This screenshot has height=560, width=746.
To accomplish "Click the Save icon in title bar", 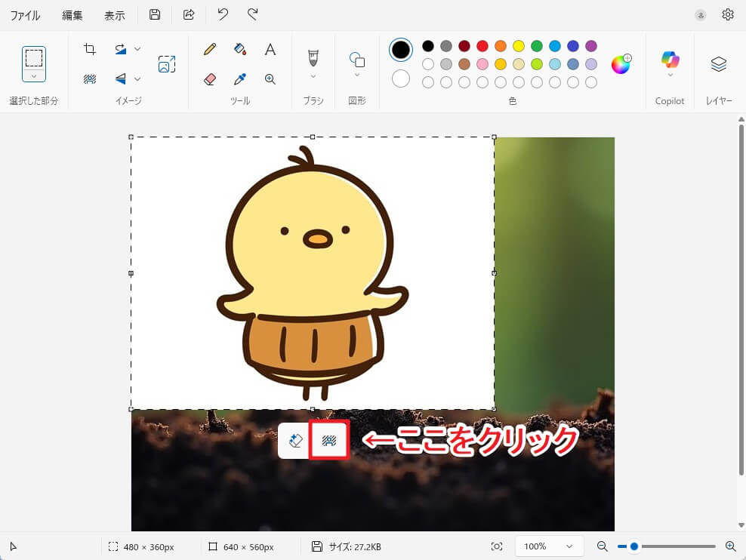I will click(x=155, y=15).
